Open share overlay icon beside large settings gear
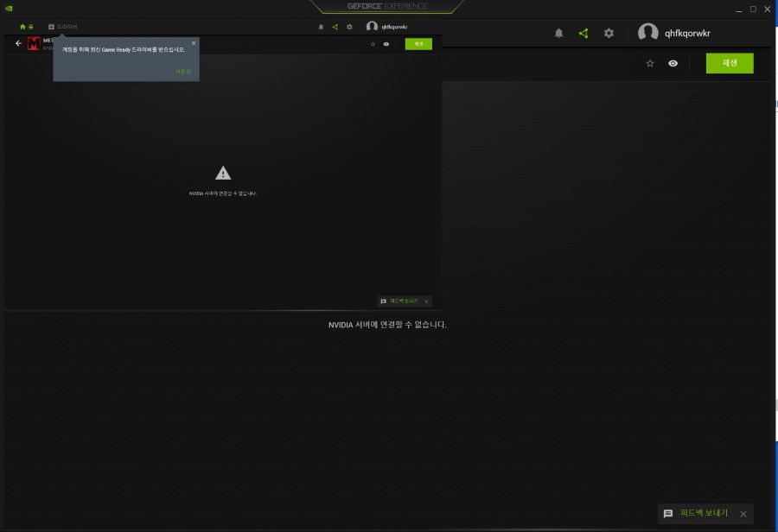Viewport: 778px width, 532px height. coord(583,33)
